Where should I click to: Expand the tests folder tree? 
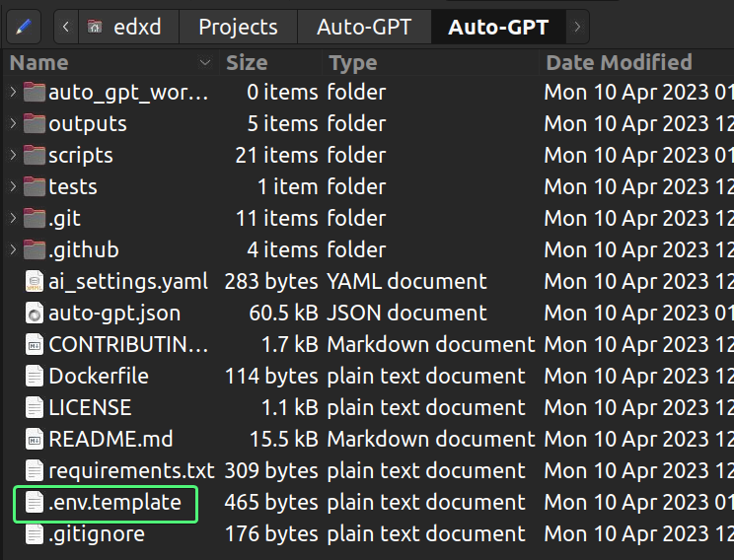click(13, 186)
